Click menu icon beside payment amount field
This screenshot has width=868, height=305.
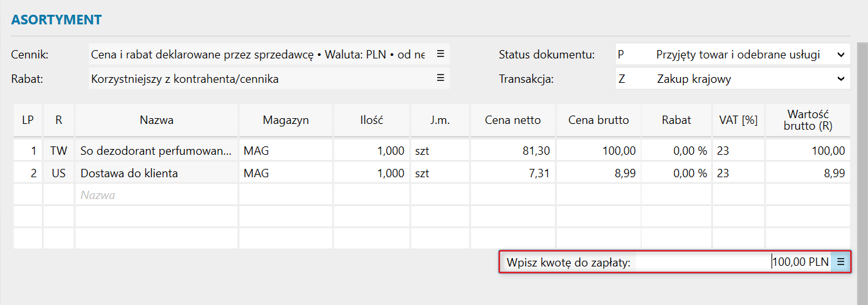pos(840,262)
